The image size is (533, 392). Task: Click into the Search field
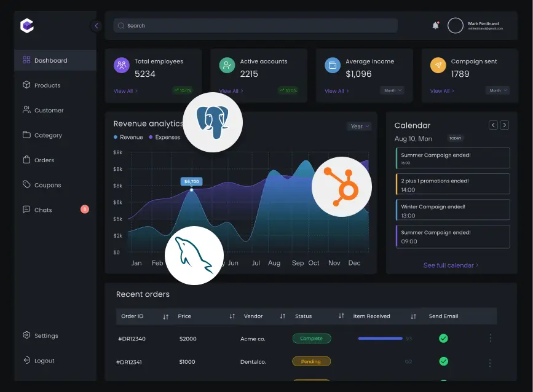point(256,25)
